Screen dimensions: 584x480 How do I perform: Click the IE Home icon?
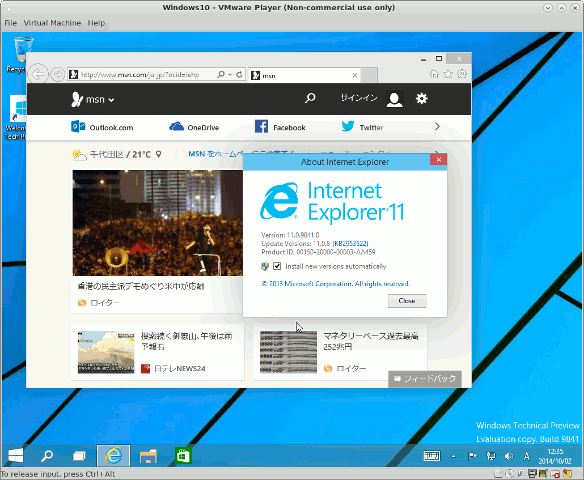click(x=434, y=74)
